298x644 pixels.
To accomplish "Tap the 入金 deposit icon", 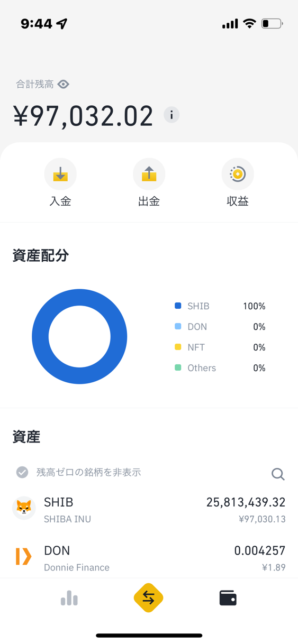I will tap(60, 174).
